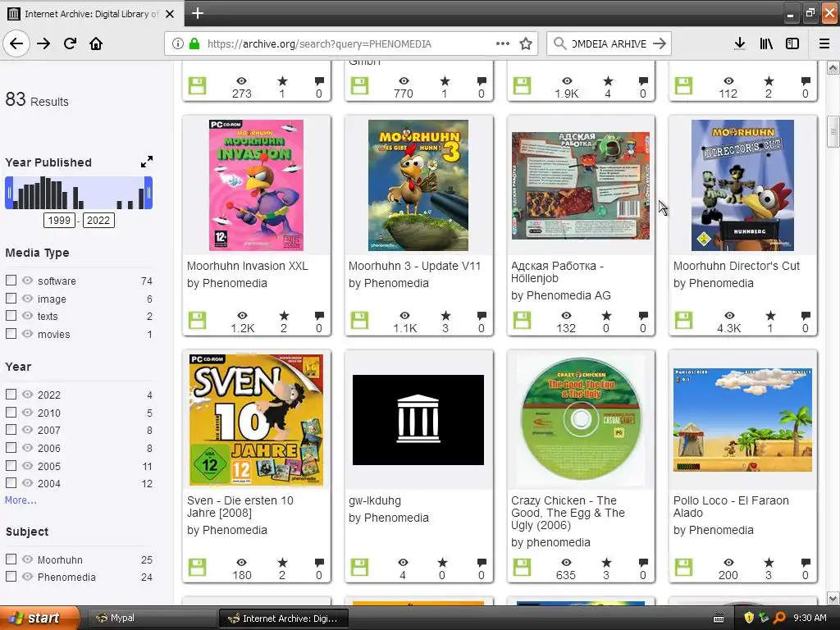Viewport: 840px width, 630px height.
Task: Check the texts media type filter
Action: pyautogui.click(x=11, y=316)
